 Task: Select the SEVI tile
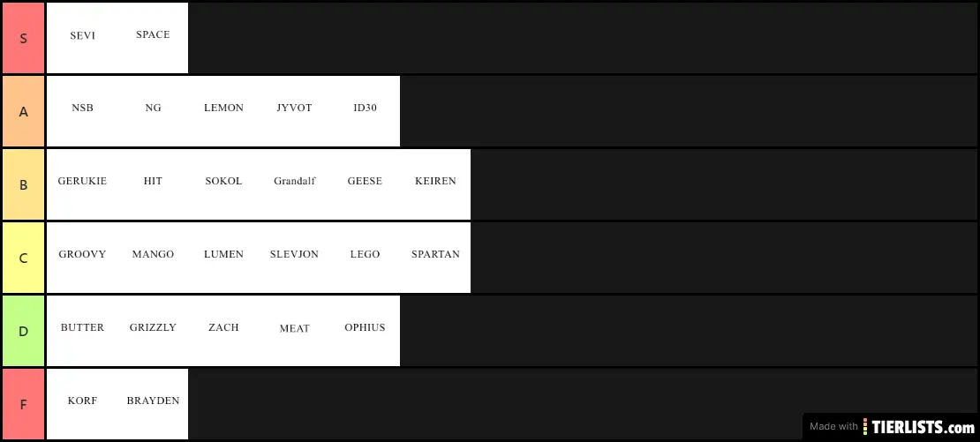coord(82,38)
